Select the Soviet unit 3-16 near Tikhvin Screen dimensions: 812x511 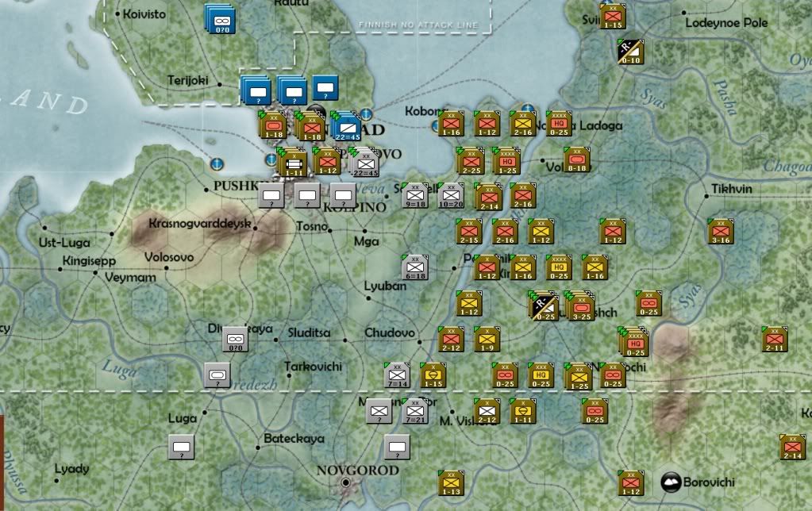(x=721, y=232)
